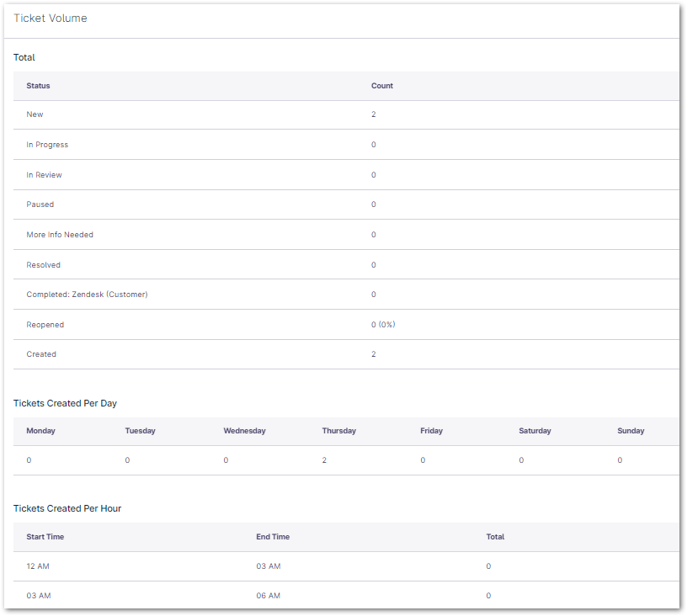The height and width of the screenshot is (616, 687).
Task: Click the Wednesday column header
Action: [244, 431]
